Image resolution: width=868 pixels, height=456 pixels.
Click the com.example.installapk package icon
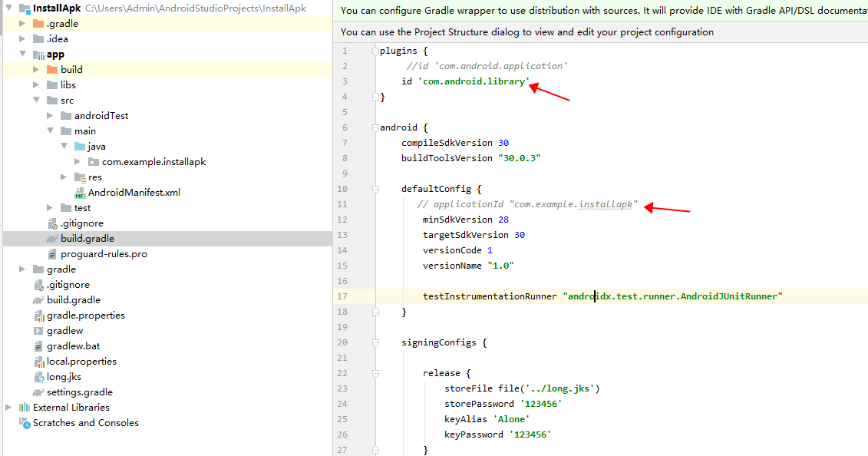click(94, 161)
